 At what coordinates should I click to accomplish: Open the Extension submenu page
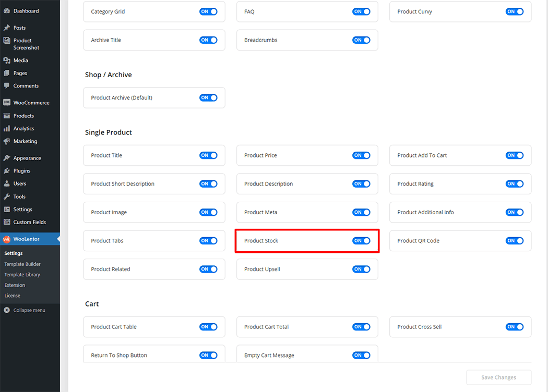pyautogui.click(x=15, y=285)
